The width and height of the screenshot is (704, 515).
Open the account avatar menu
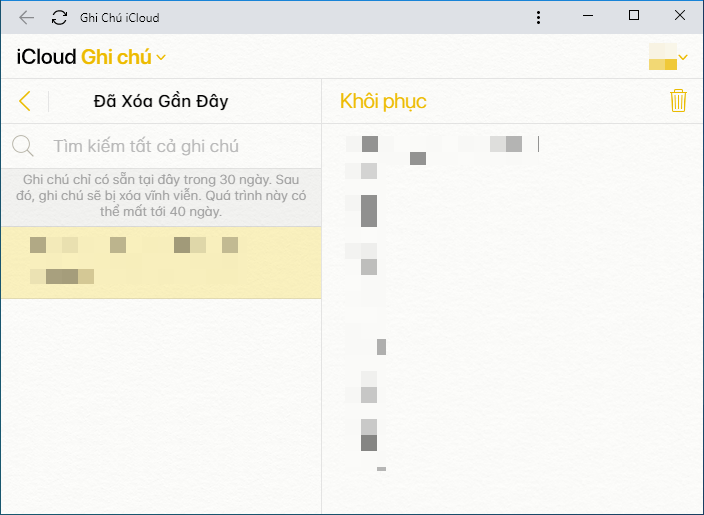pos(668,57)
